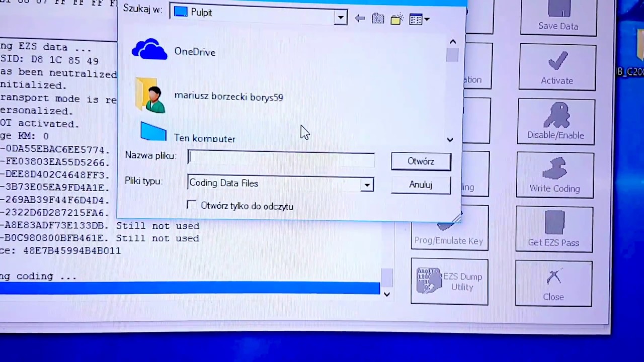
Task: Click the log pane scroll down arrow
Action: click(386, 294)
